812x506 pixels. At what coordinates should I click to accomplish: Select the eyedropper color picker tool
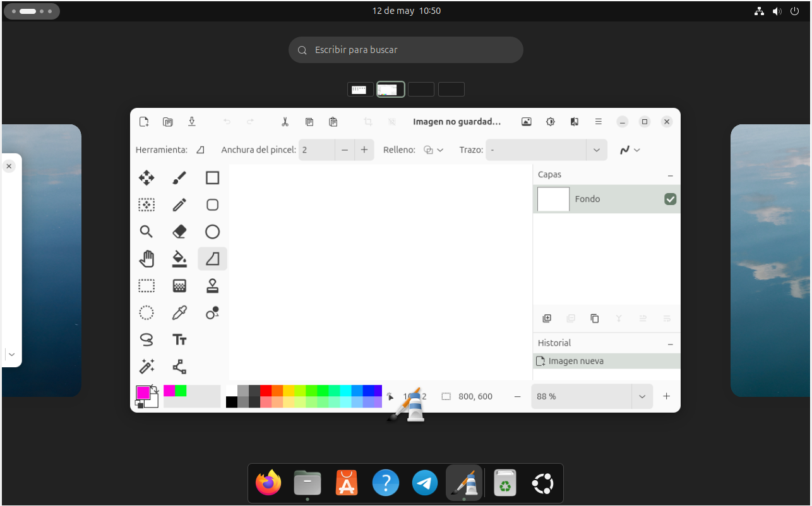coord(179,312)
